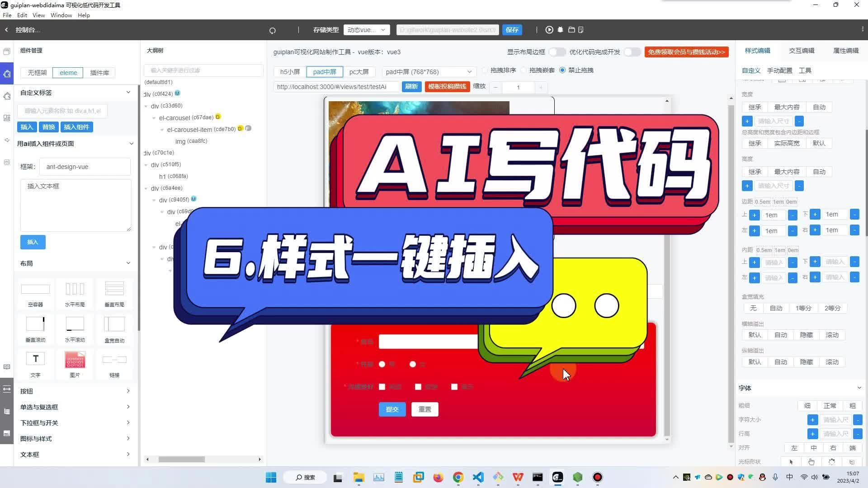
Task: Click the 替换 button
Action: coord(48,127)
